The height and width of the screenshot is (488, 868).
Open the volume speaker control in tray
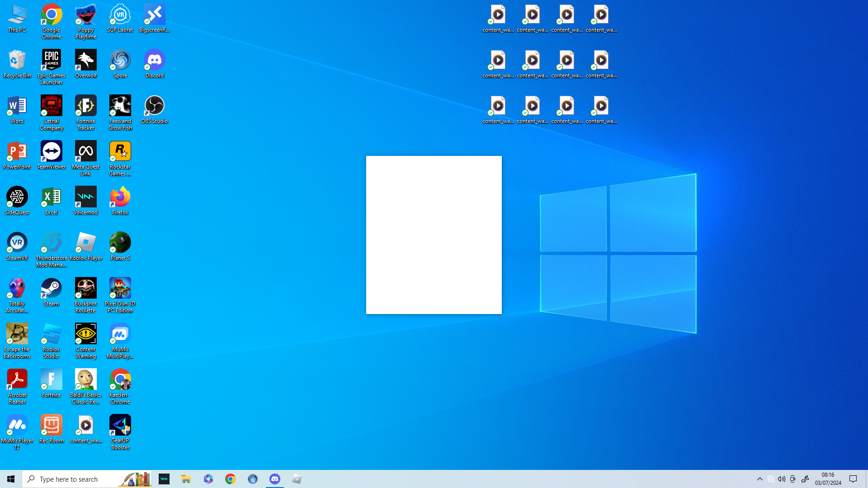pyautogui.click(x=782, y=479)
